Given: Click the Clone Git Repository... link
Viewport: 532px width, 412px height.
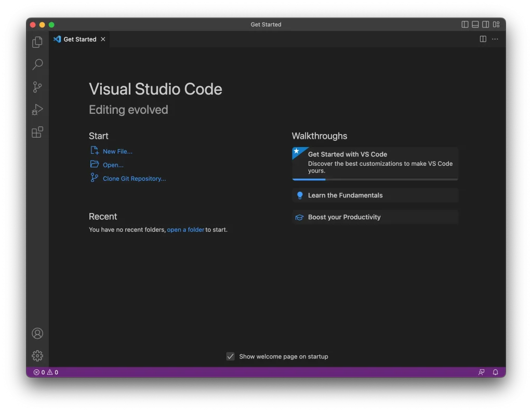Looking at the screenshot, I should coord(134,179).
